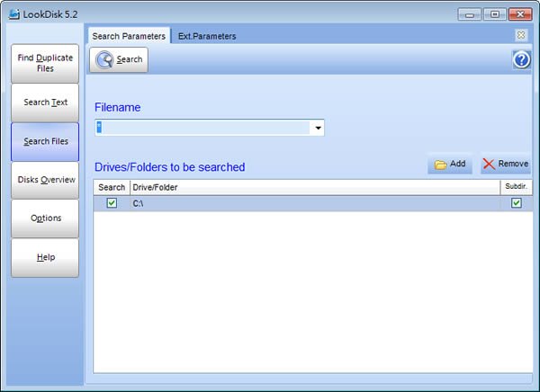The height and width of the screenshot is (392, 540).
Task: Maximize the LookDisk window
Action: 495,14
